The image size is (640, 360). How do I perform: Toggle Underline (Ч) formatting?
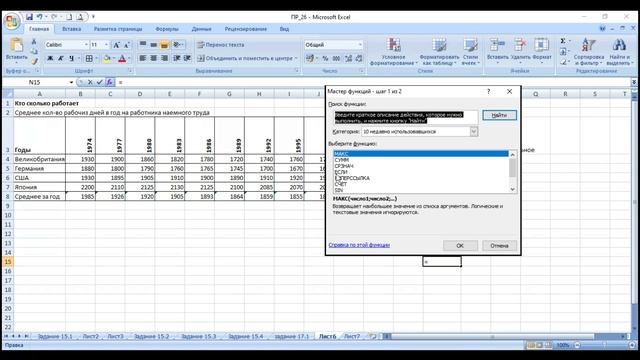[x=71, y=58]
